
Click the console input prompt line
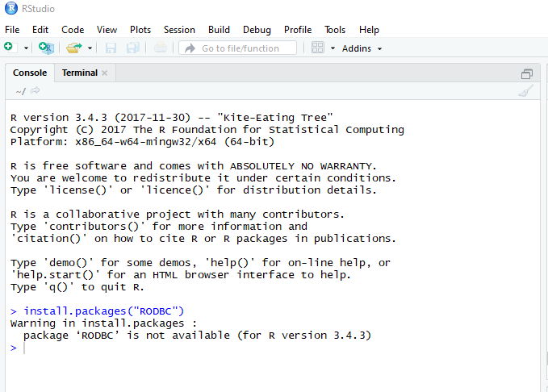click(273, 348)
